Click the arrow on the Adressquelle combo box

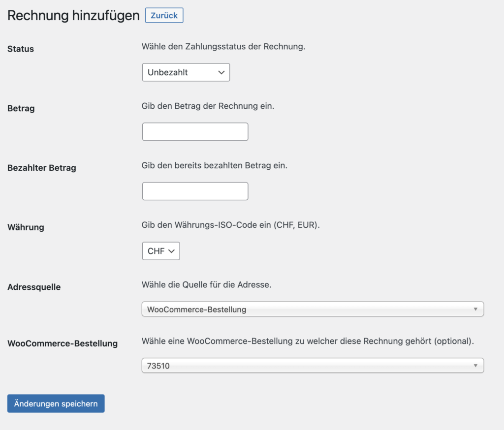(476, 309)
